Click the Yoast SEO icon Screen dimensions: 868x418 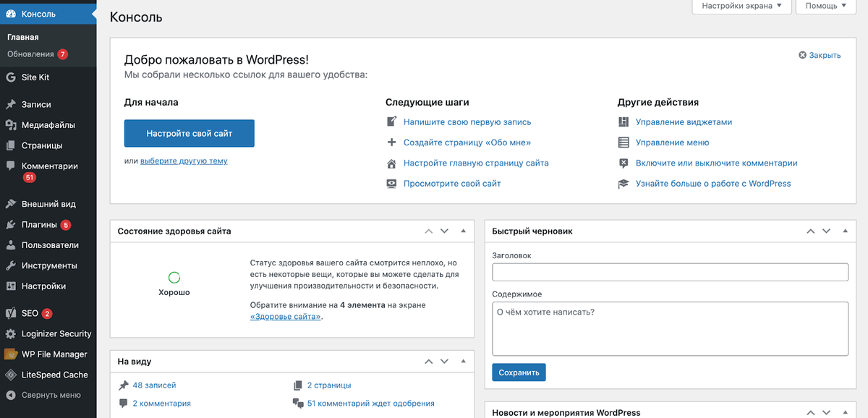point(11,313)
